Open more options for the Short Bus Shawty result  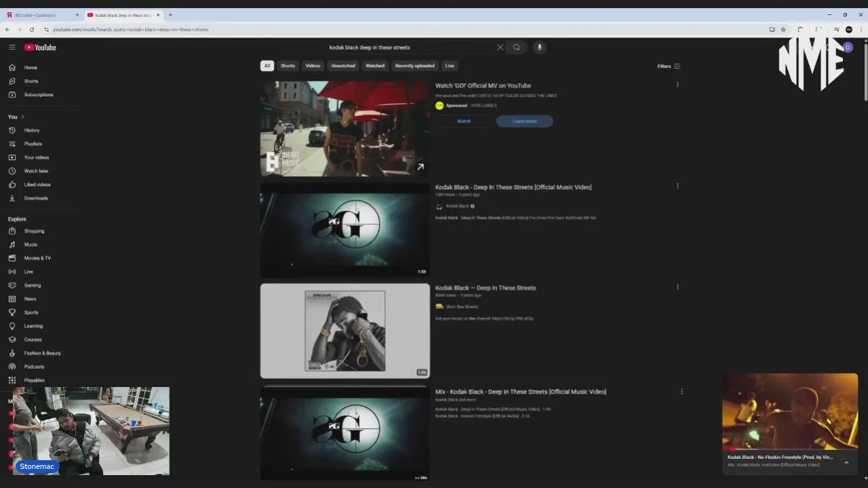coord(677,287)
